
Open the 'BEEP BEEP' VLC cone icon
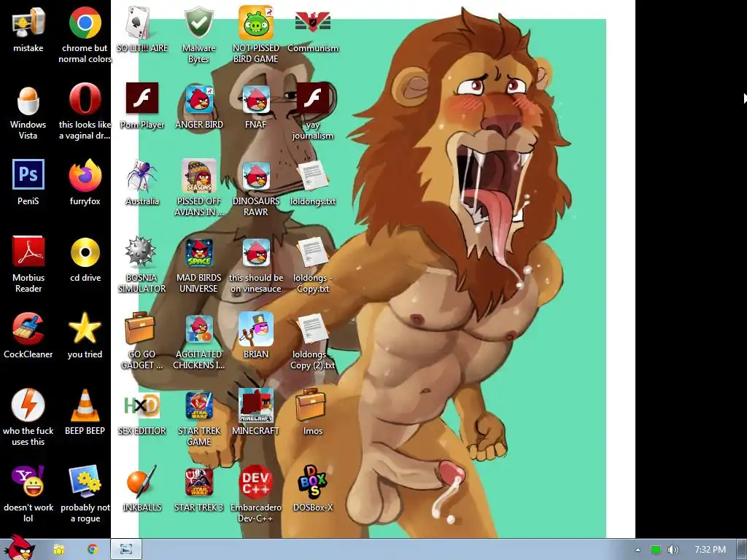point(85,405)
